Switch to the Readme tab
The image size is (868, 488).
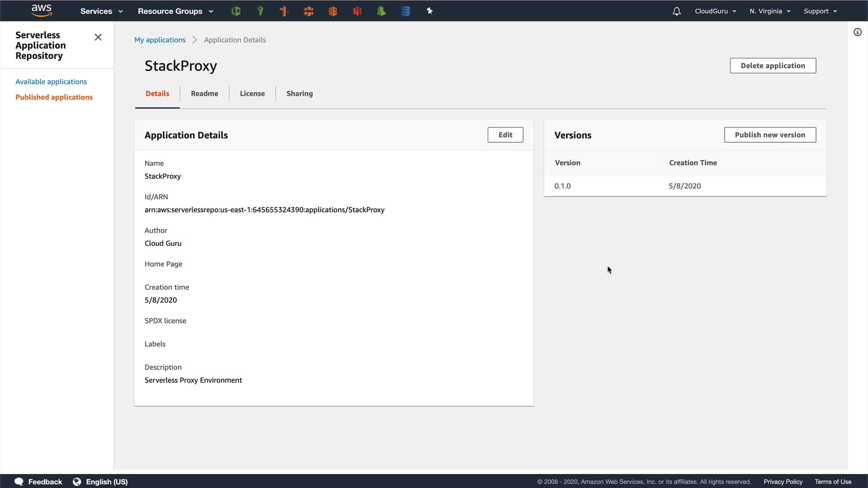coord(204,94)
